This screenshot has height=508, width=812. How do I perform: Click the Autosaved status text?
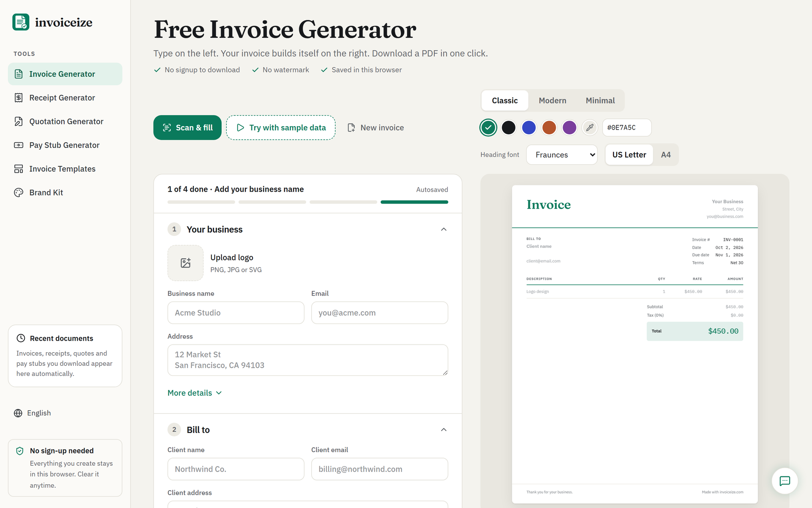tap(432, 190)
